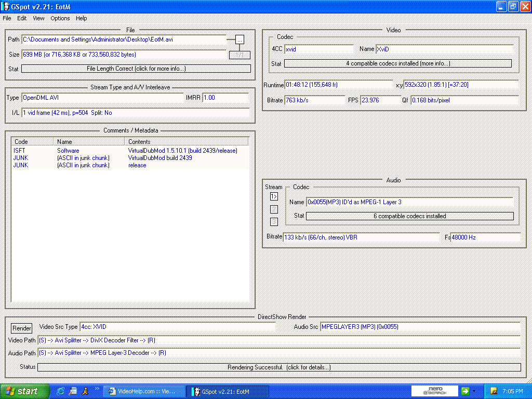The image size is (532, 399).
Task: Click the 4CC field showing xvid
Action: [319, 49]
